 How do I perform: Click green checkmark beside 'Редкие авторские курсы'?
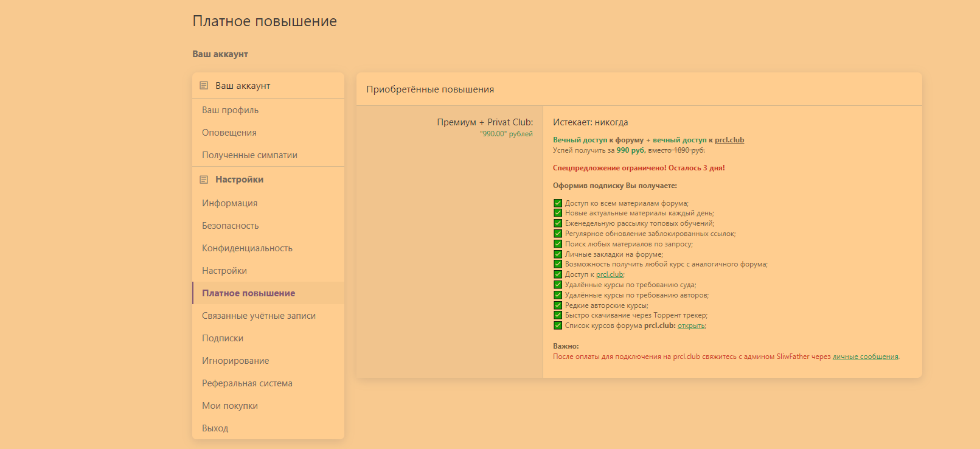click(558, 305)
